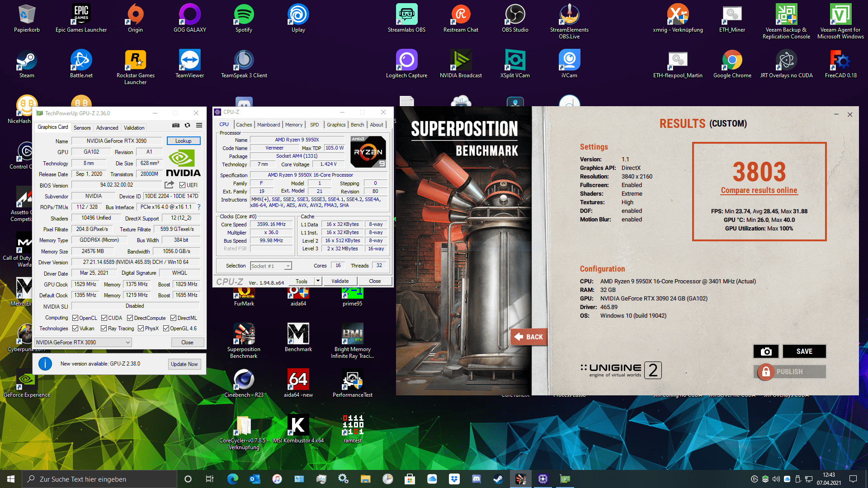Open the NVIDIA GeForce RTX 3090 GPU dropdown
The height and width of the screenshot is (488, 868).
[x=83, y=343]
